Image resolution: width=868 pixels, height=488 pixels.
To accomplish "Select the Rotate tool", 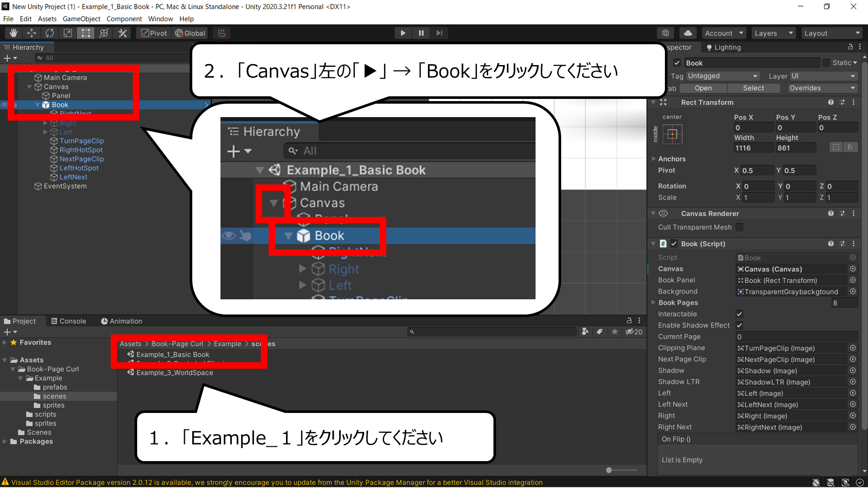I will point(50,33).
